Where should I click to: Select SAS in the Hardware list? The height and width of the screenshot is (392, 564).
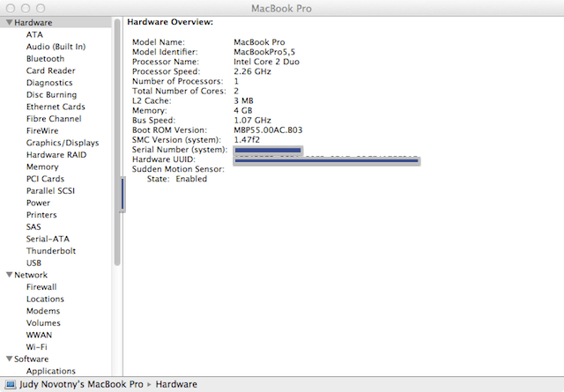point(33,227)
